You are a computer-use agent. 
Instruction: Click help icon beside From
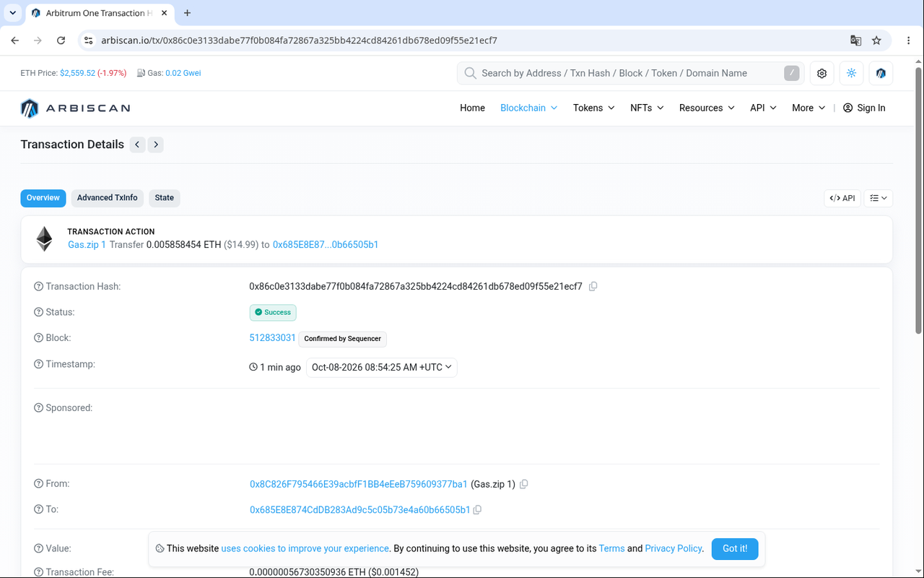point(39,484)
